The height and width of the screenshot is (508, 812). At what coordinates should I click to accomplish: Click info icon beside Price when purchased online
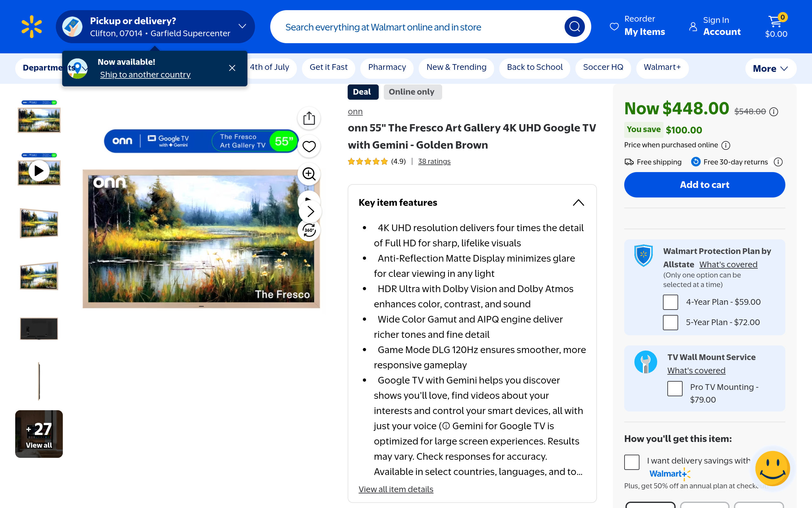726,145
